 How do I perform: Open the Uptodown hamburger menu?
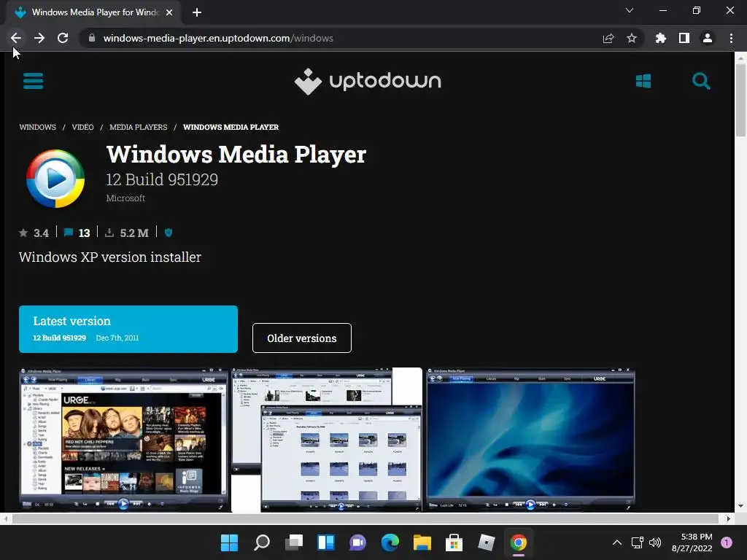[33, 81]
